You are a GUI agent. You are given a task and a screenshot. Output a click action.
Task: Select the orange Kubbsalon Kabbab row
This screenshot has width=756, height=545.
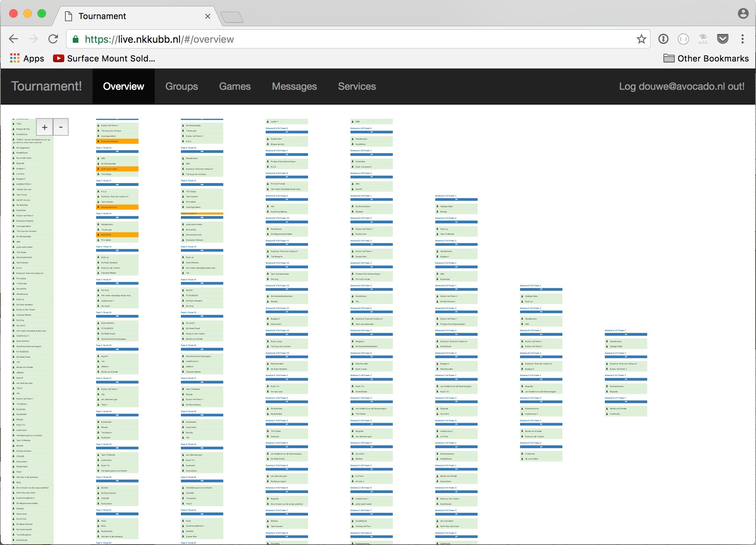(x=117, y=141)
